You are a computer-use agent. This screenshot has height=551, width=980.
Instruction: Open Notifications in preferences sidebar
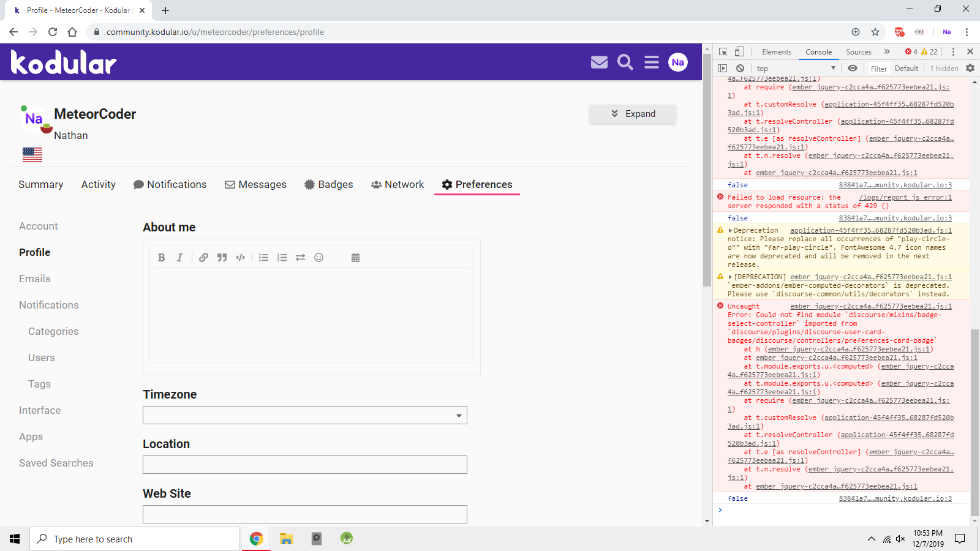click(49, 305)
